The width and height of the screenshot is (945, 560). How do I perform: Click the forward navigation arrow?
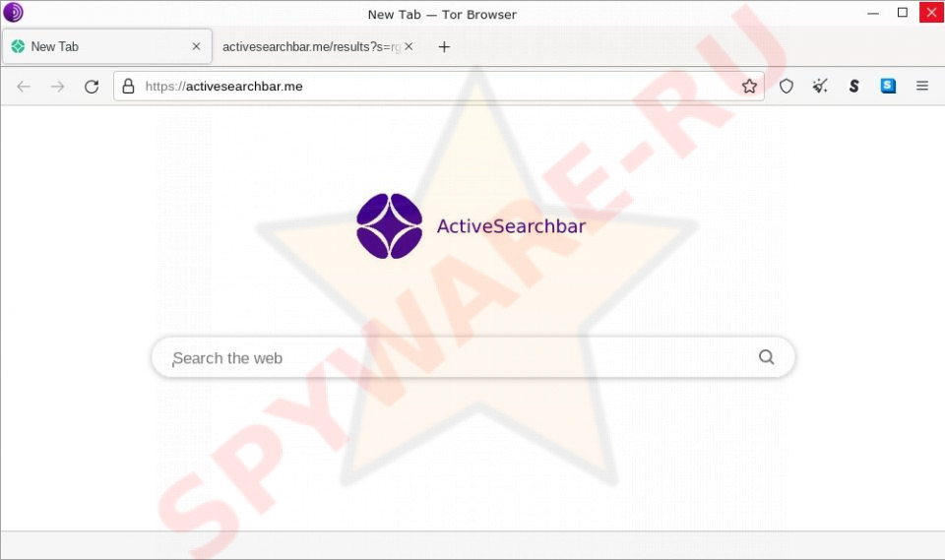(57, 87)
